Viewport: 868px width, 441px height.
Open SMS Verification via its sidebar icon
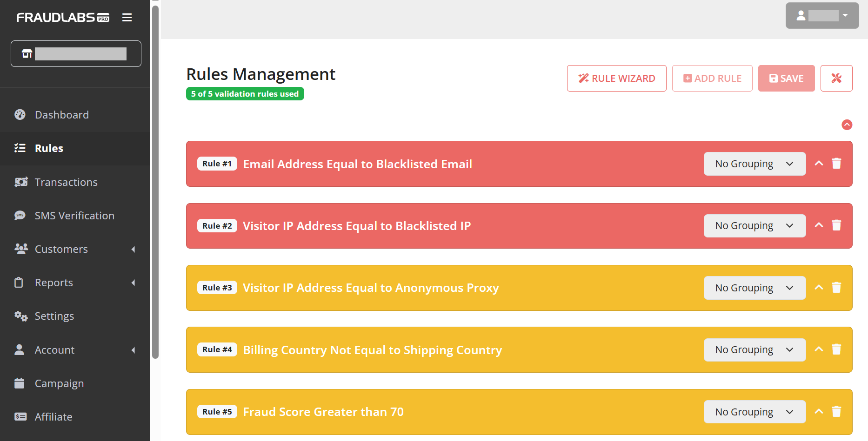20,215
